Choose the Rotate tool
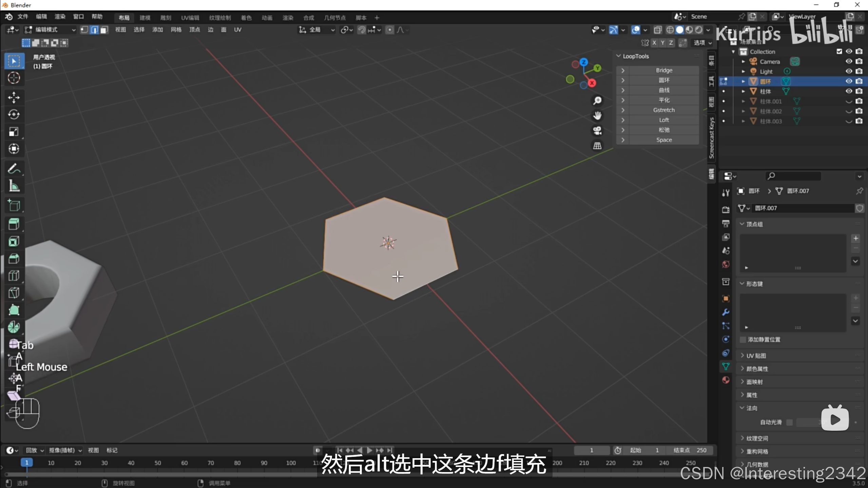Screen dimensions: 868x488 [14, 115]
